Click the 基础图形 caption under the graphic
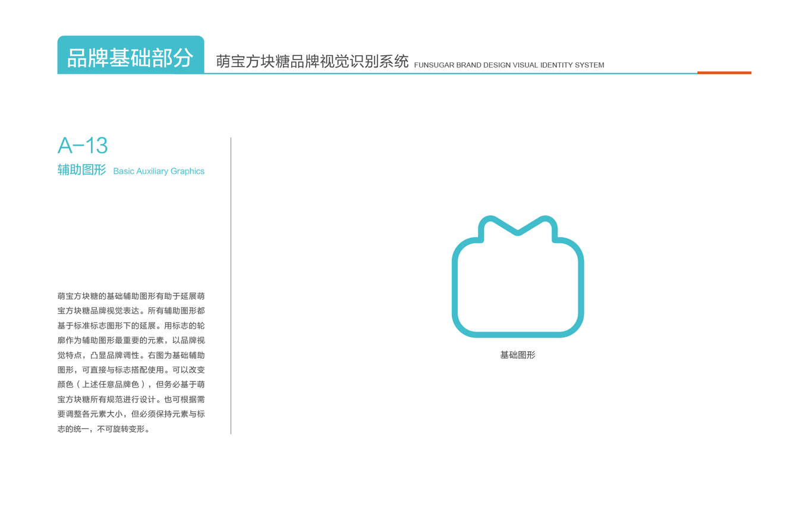Screen dimensions: 812x517 [518, 355]
